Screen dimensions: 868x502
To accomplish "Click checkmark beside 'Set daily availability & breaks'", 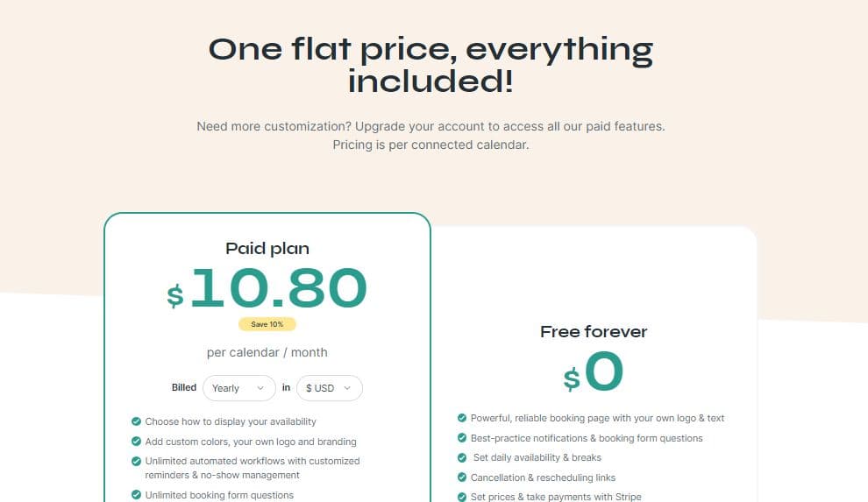I will coord(462,457).
